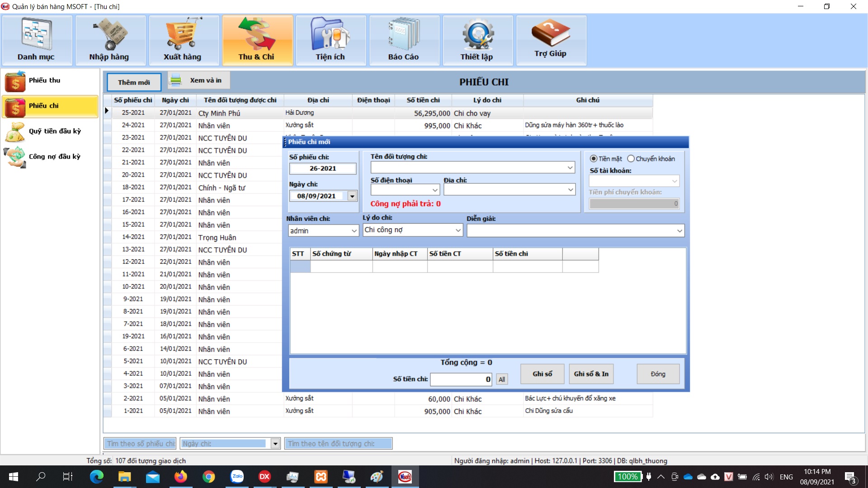Open Windows search from the taskbar
Image resolution: width=868 pixels, height=488 pixels.
point(41,477)
